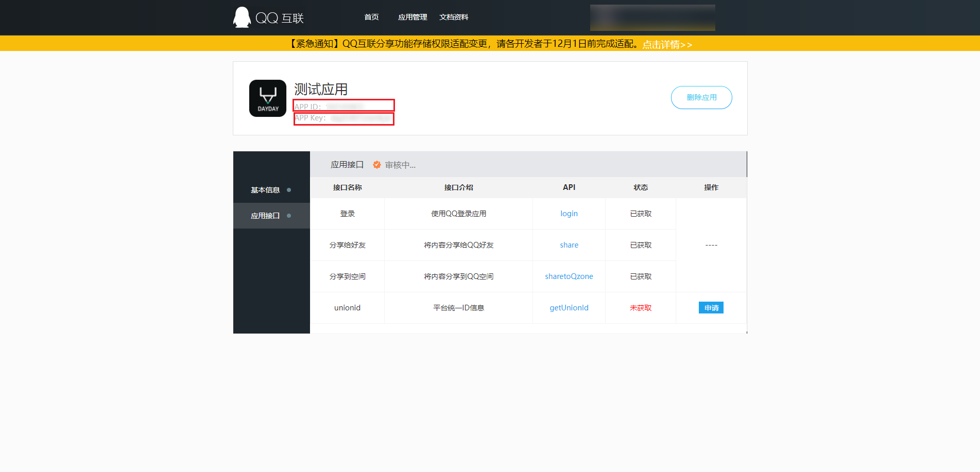Viewport: 980px width, 472px height.
Task: Click the orange 审核中 status badge icon
Action: 377,165
